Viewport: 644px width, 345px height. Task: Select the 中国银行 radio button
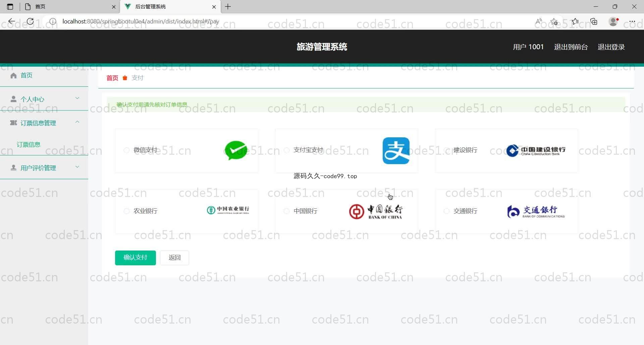coord(286,211)
